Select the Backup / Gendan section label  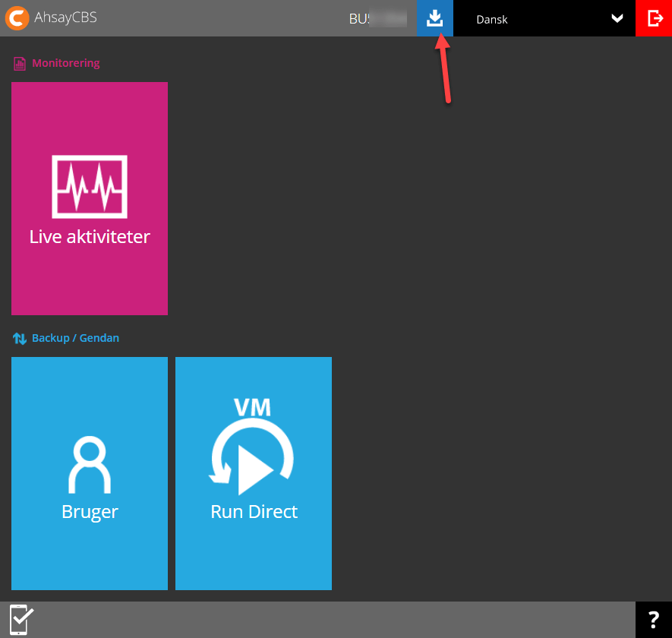[x=77, y=338]
